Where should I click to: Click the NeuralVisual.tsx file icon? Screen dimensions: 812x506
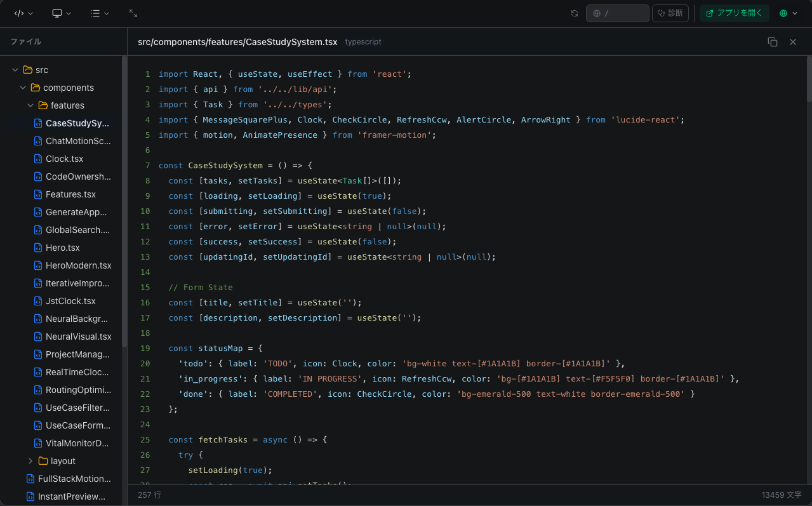pos(37,336)
